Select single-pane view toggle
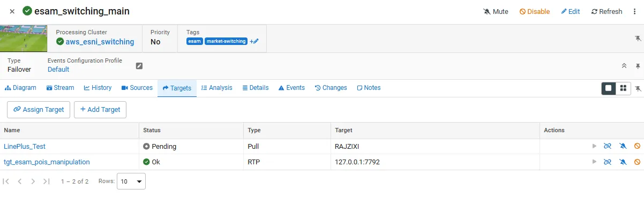The width and height of the screenshot is (644, 220). coord(608,88)
